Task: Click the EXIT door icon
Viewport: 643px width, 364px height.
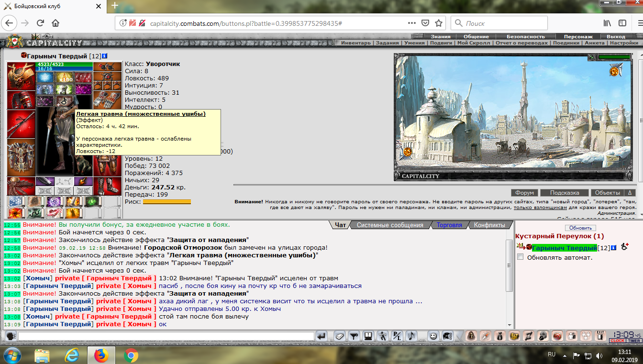Action: click(600, 336)
